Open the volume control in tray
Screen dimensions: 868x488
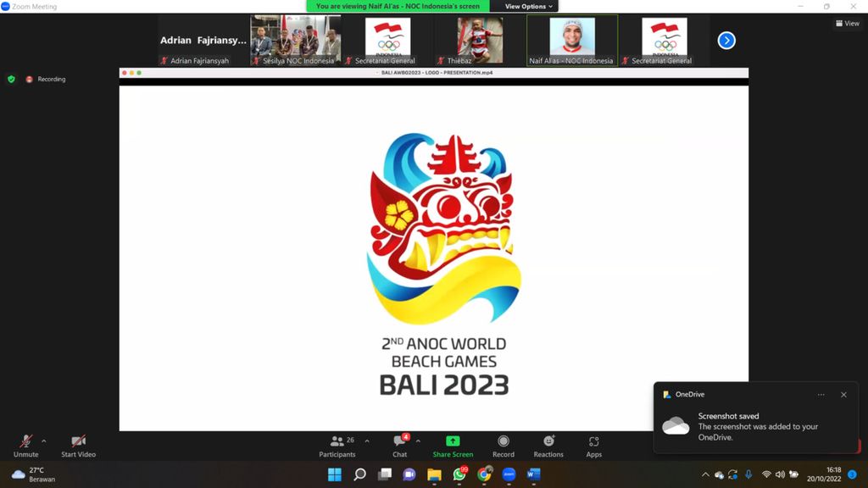pos(780,474)
